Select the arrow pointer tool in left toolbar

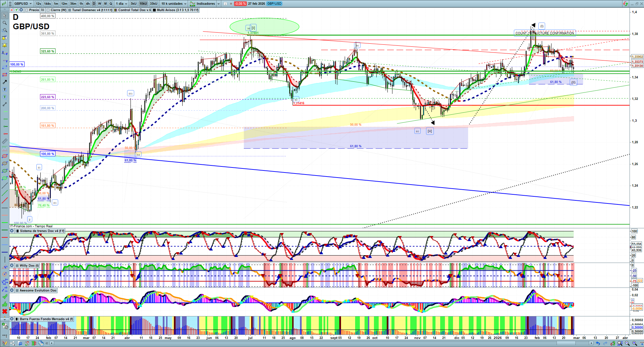click(x=5, y=15)
